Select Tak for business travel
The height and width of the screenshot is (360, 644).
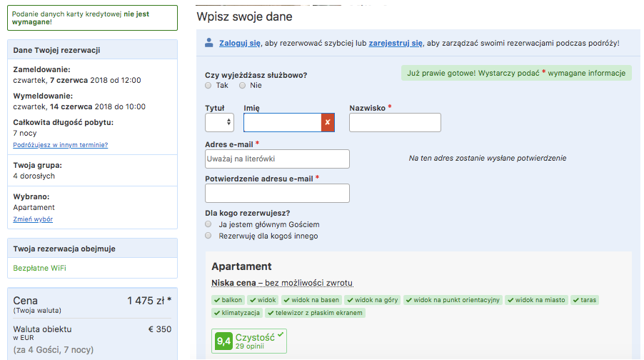pyautogui.click(x=208, y=86)
